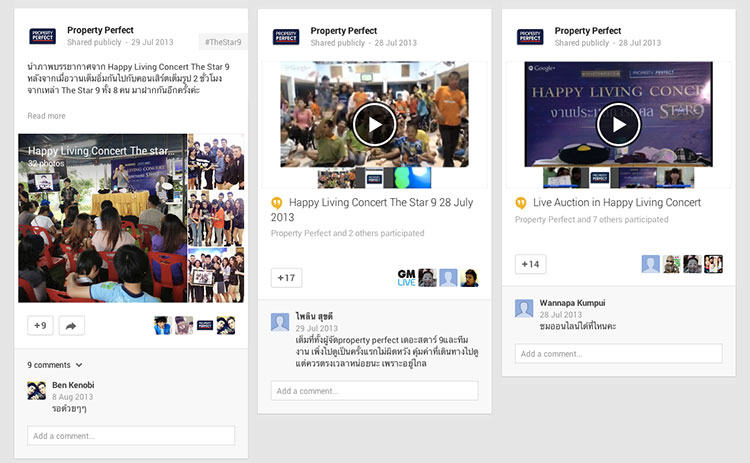Open Live Auction in Happy Living Concert title
This screenshot has width=750, height=463.
[x=617, y=202]
